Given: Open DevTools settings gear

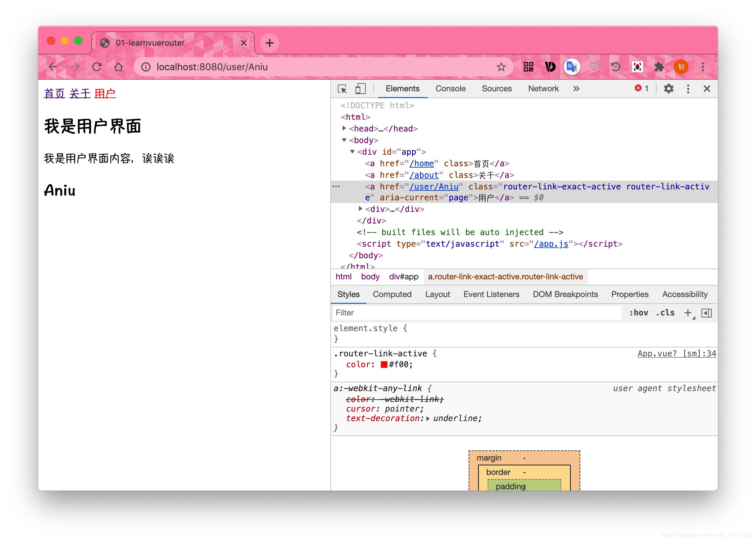Looking at the screenshot, I should (669, 89).
